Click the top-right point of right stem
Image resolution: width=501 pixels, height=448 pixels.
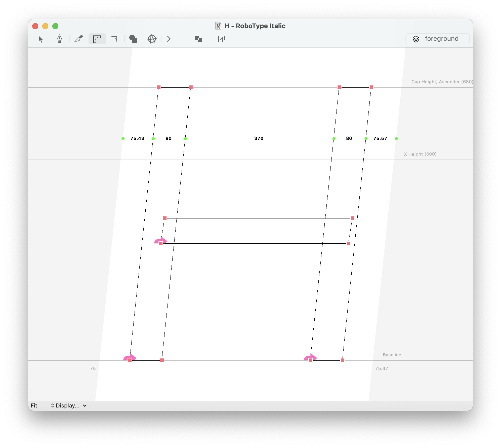tap(371, 87)
